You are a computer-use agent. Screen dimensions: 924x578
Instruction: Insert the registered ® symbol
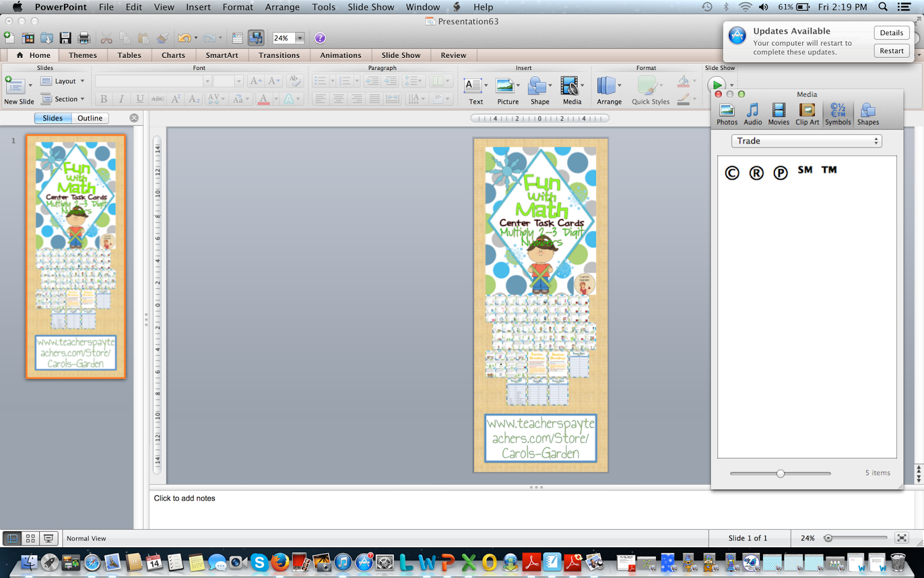[x=756, y=173]
